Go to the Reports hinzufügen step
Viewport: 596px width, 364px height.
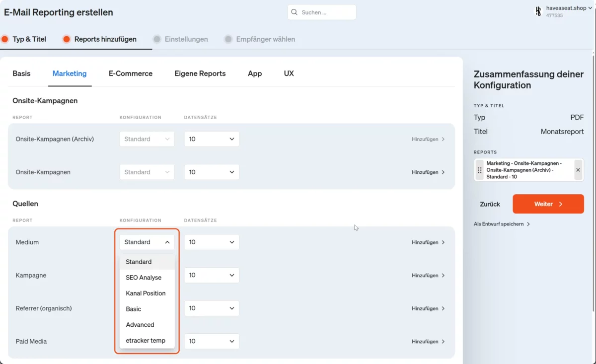(x=105, y=39)
